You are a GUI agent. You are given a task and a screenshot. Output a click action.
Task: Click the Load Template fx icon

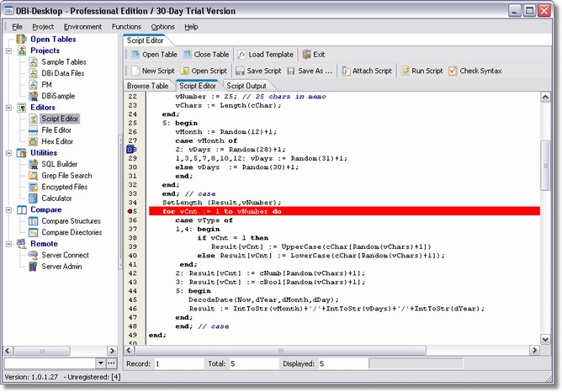pyautogui.click(x=242, y=55)
